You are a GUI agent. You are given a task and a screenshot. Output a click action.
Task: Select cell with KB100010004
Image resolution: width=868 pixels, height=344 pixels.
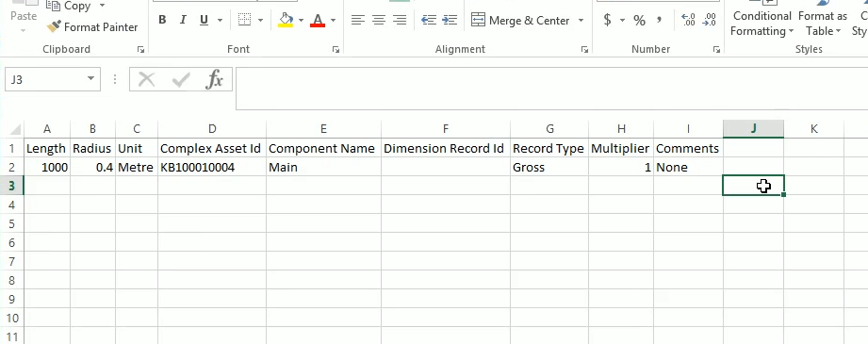pyautogui.click(x=212, y=168)
